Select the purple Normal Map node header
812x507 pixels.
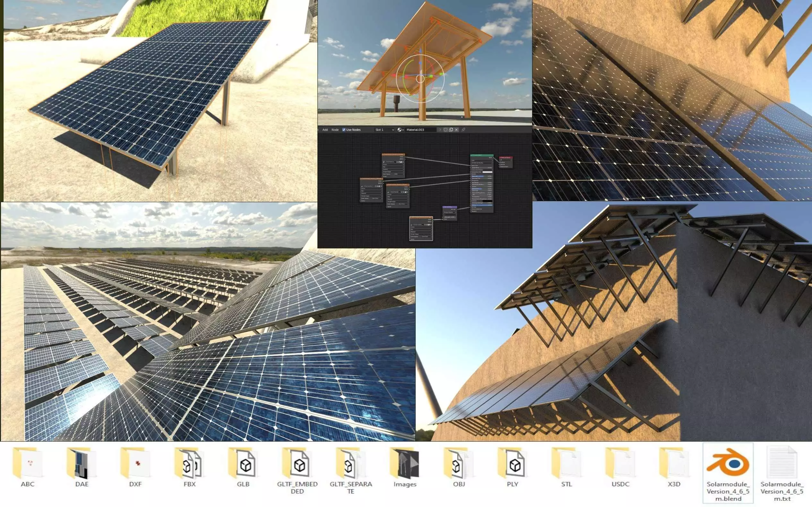tap(450, 207)
